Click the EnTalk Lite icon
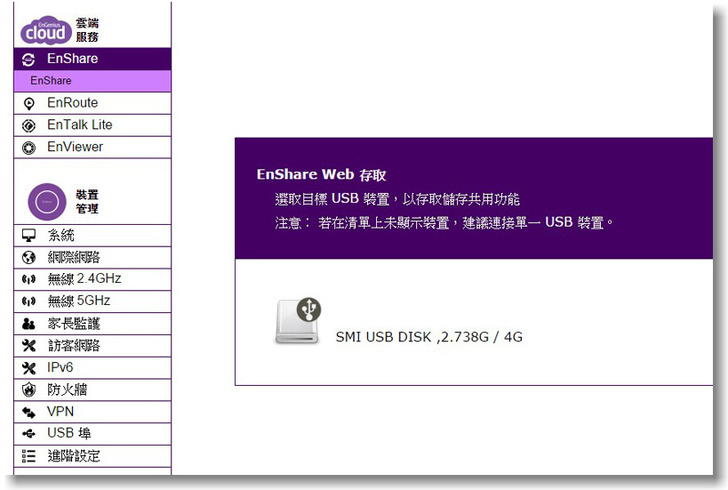 click(29, 125)
